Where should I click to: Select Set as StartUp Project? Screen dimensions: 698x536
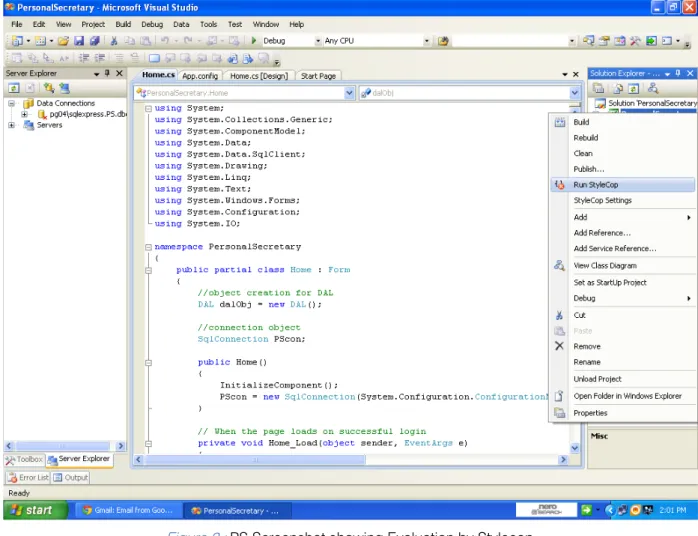pos(622,282)
